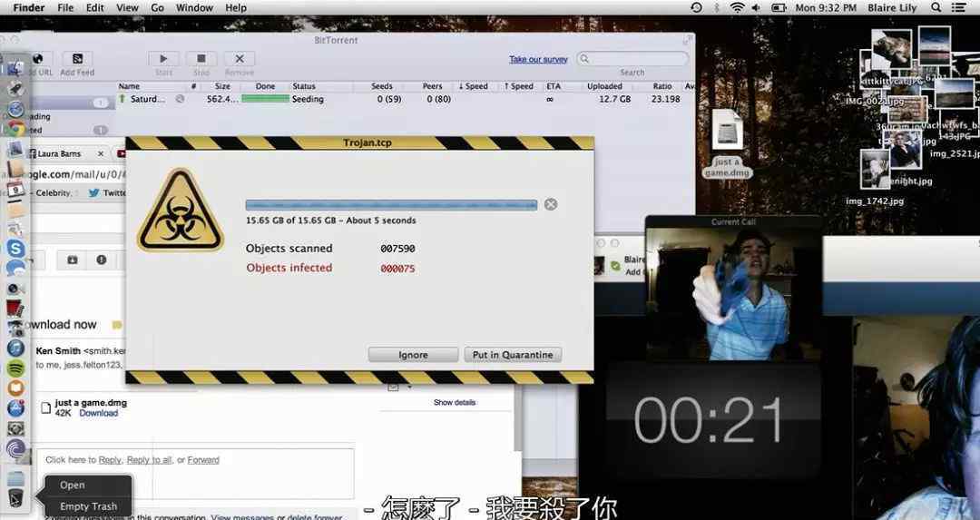Sort BitTorrent list by Down Speed column

pyautogui.click(x=473, y=86)
